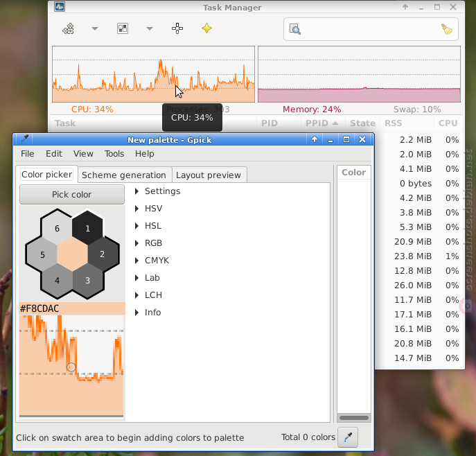Click keep-above arrow icon in Gpick title bar
Viewport: 476px width, 456px height.
(315, 139)
